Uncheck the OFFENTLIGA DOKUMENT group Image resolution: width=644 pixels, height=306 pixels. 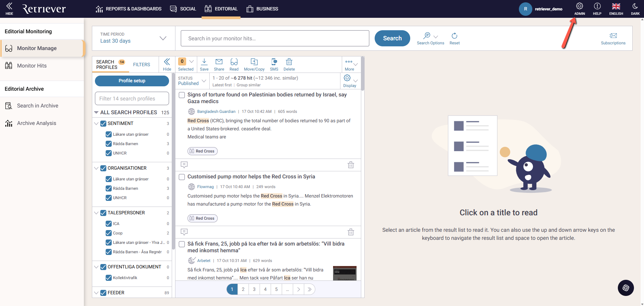tap(103, 267)
